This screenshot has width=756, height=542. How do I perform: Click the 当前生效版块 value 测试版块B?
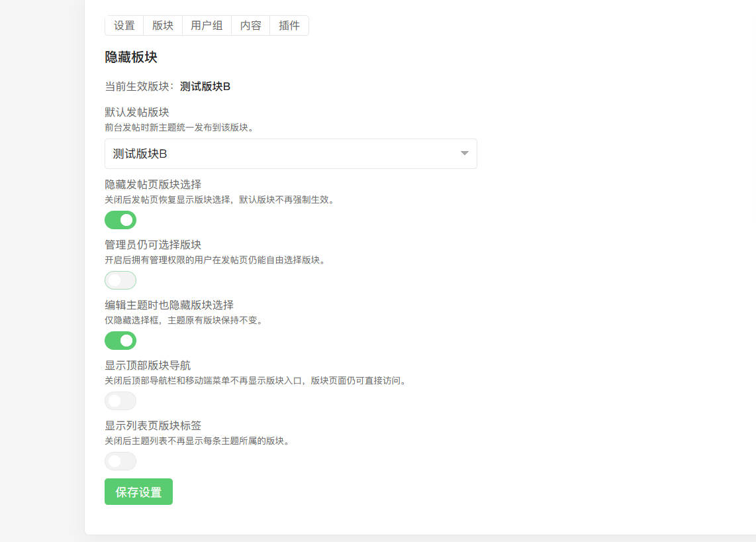pyautogui.click(x=205, y=86)
